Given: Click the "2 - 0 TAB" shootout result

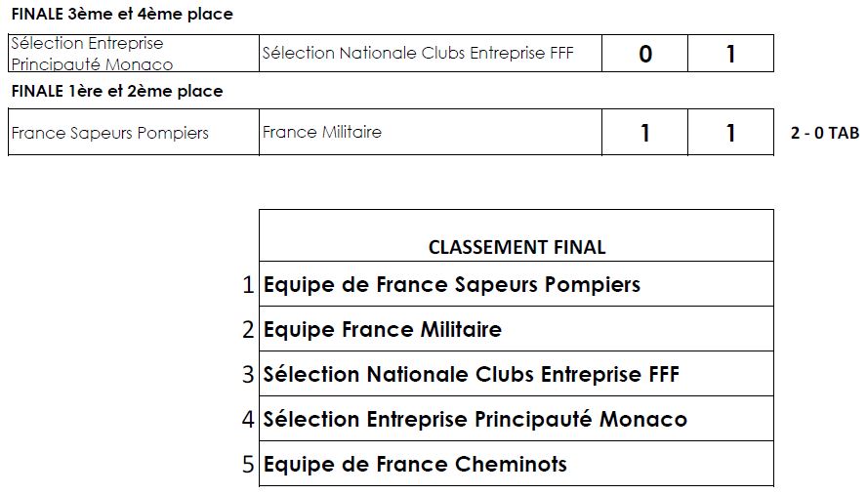Looking at the screenshot, I should 824,133.
